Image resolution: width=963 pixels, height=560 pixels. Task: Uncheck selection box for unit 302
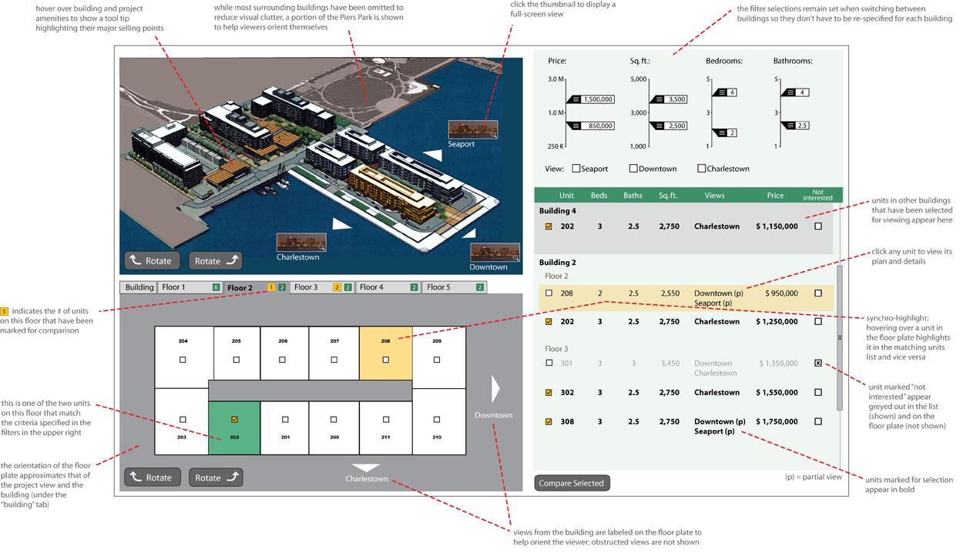point(549,393)
